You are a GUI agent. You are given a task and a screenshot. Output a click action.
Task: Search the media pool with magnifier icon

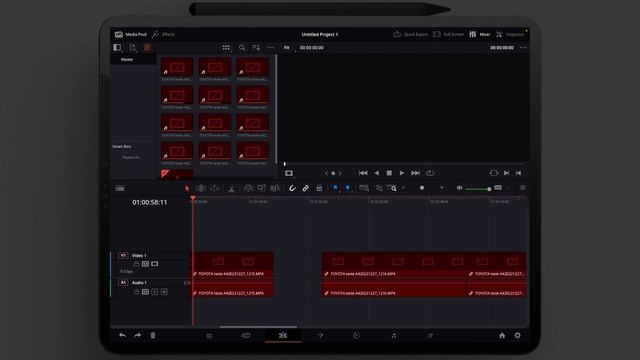pyautogui.click(x=242, y=48)
